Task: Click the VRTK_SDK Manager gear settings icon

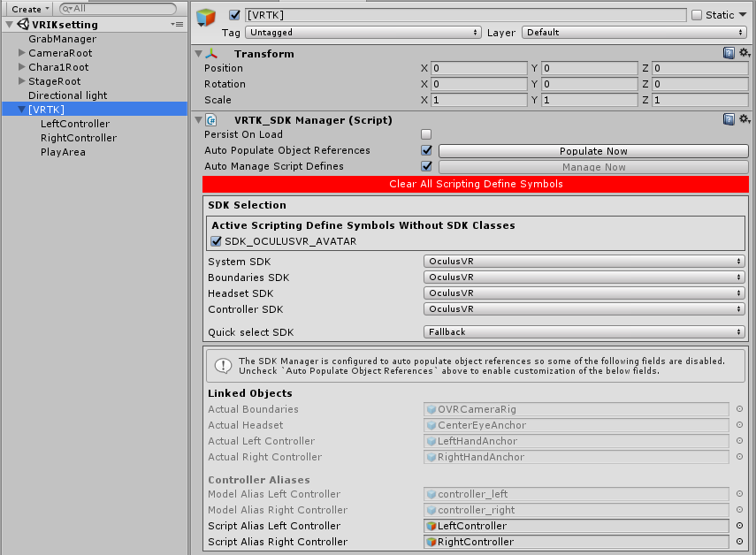Action: [743, 118]
